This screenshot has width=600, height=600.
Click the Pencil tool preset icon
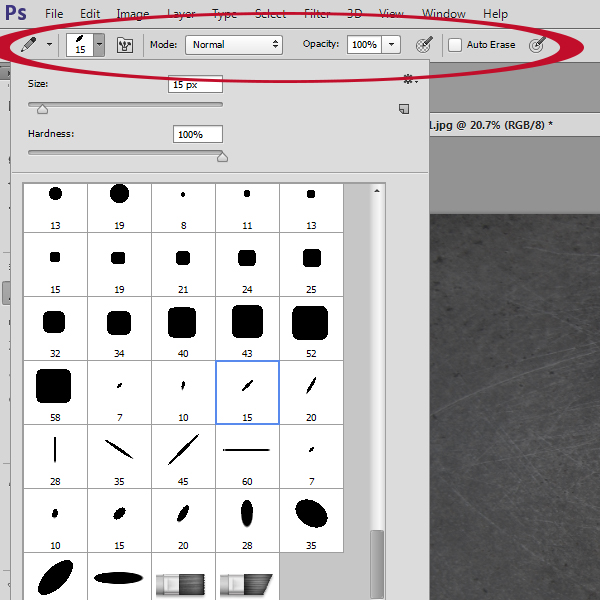click(29, 45)
